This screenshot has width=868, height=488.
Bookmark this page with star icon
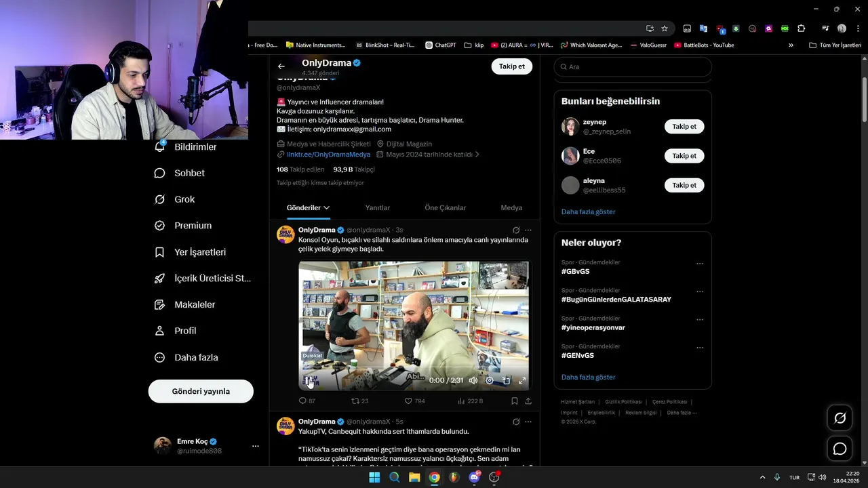[665, 28]
